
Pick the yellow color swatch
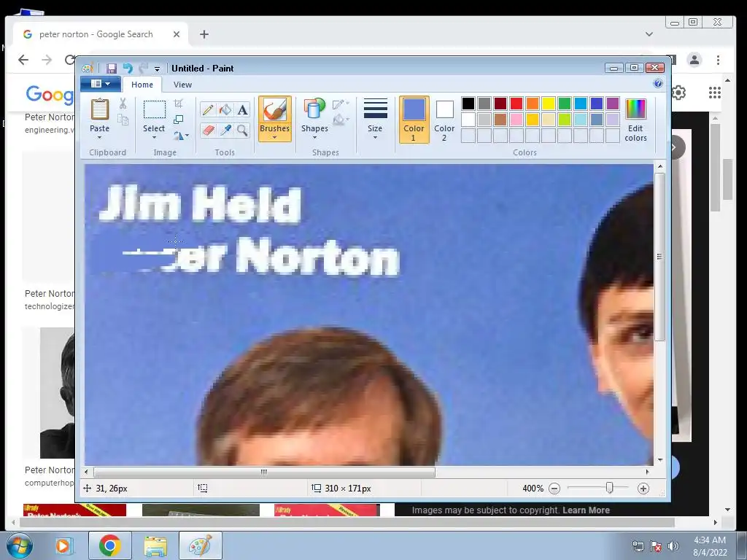[x=549, y=104]
